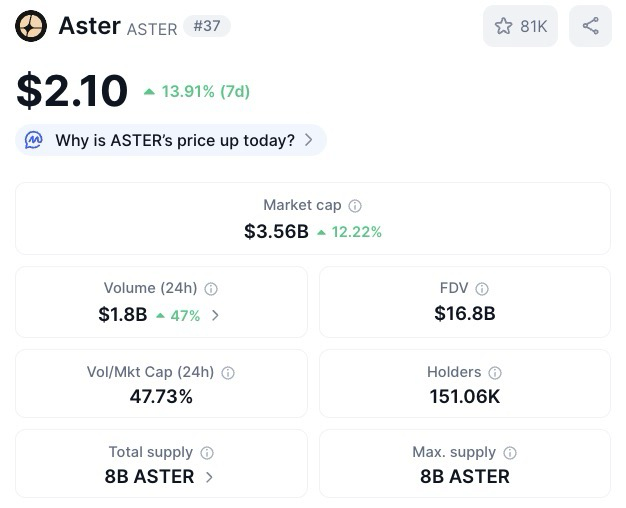The height and width of the screenshot is (508, 626).
Task: Open 'Why is ASTER's price up today?'
Action: [174, 140]
